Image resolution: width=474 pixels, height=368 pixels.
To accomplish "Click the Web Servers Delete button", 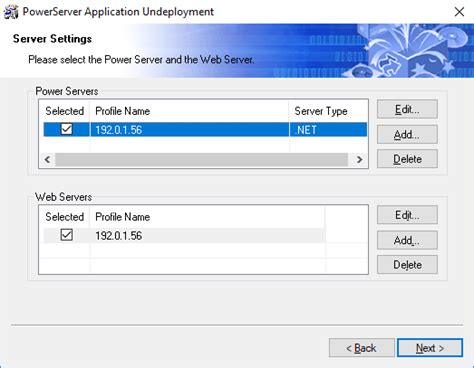I will [x=407, y=265].
